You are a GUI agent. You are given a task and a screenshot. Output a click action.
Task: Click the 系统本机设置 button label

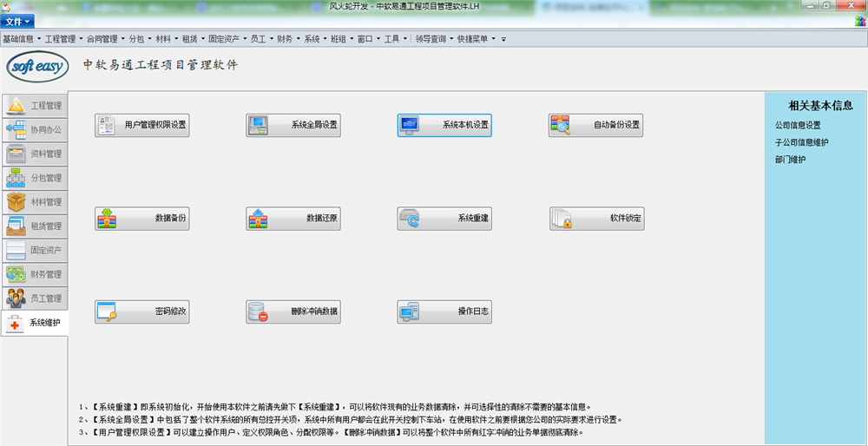pos(465,125)
